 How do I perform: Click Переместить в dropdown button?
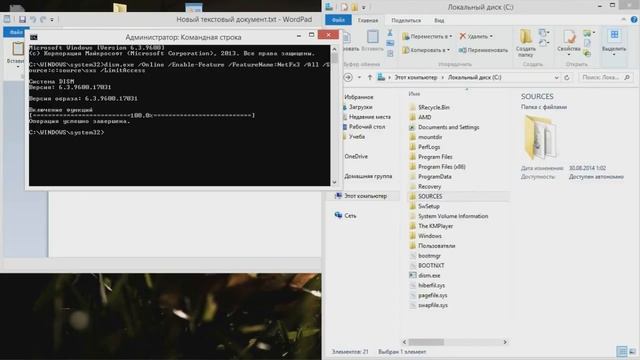(427, 36)
